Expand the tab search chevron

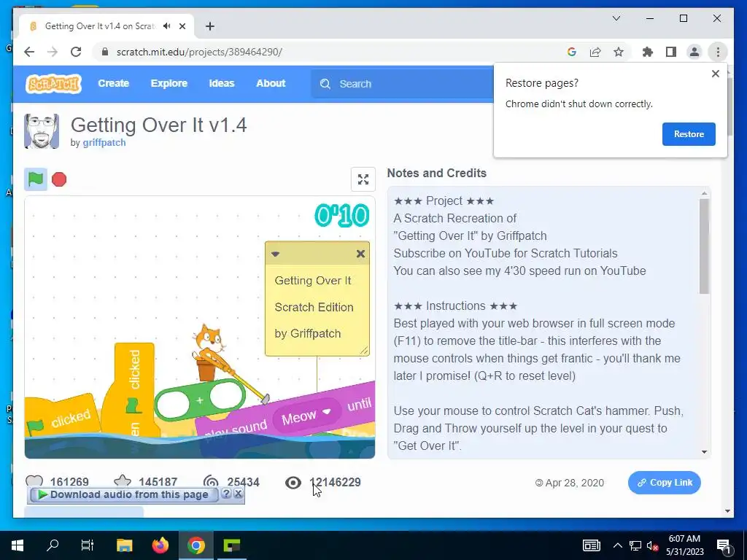(616, 18)
